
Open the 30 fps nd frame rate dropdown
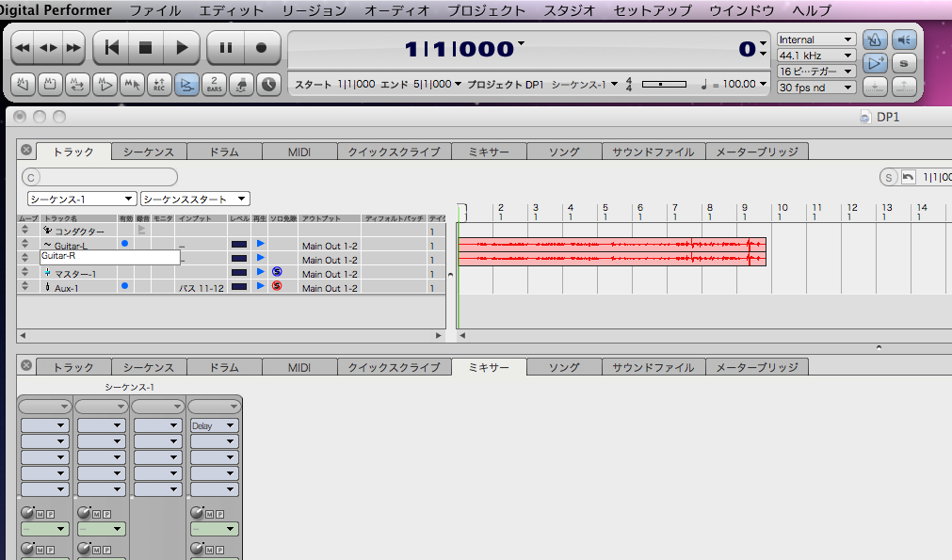click(x=816, y=88)
